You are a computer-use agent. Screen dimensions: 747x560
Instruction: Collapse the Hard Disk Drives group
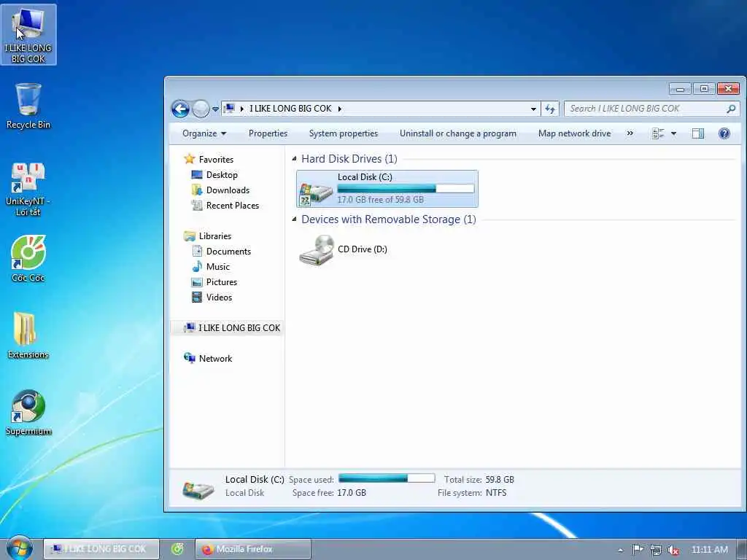click(294, 158)
